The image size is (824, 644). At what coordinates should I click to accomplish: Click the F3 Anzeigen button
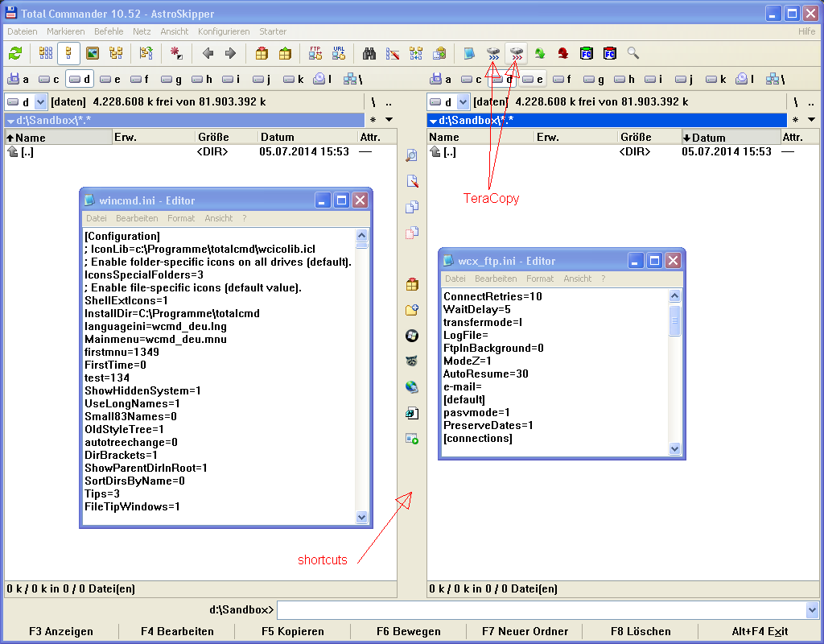(61, 631)
